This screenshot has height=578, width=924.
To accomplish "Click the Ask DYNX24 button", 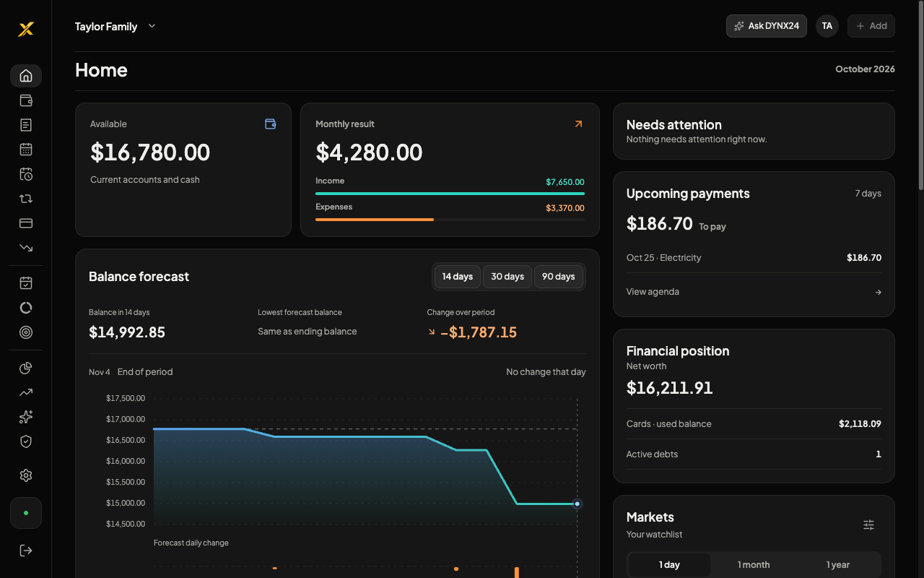I will (767, 26).
